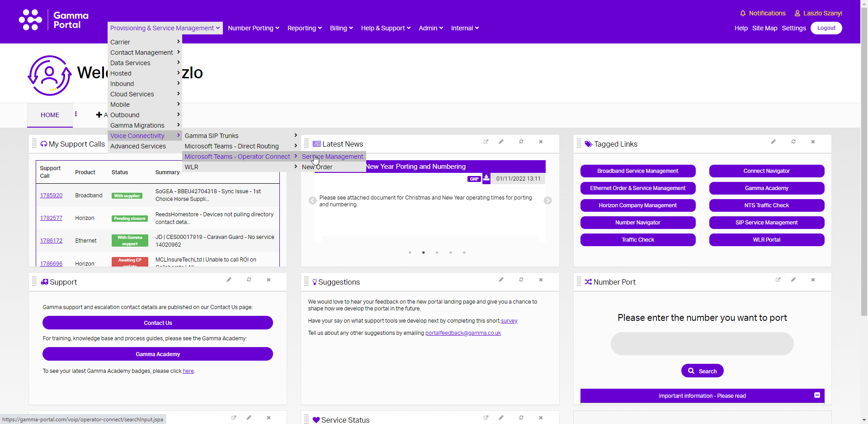Screen dimensions: 868x424
Task: Click the Search button in Number Port
Action: (703, 371)
